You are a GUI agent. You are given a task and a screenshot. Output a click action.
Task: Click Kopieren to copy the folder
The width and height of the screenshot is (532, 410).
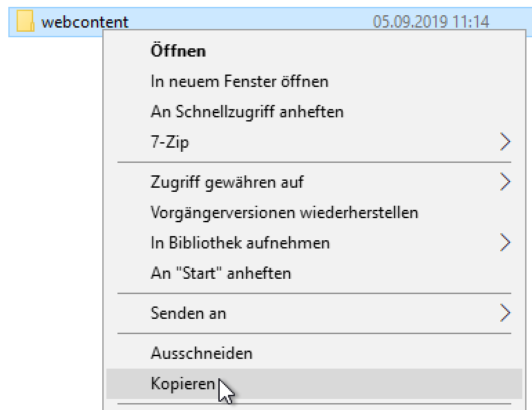coord(182,384)
